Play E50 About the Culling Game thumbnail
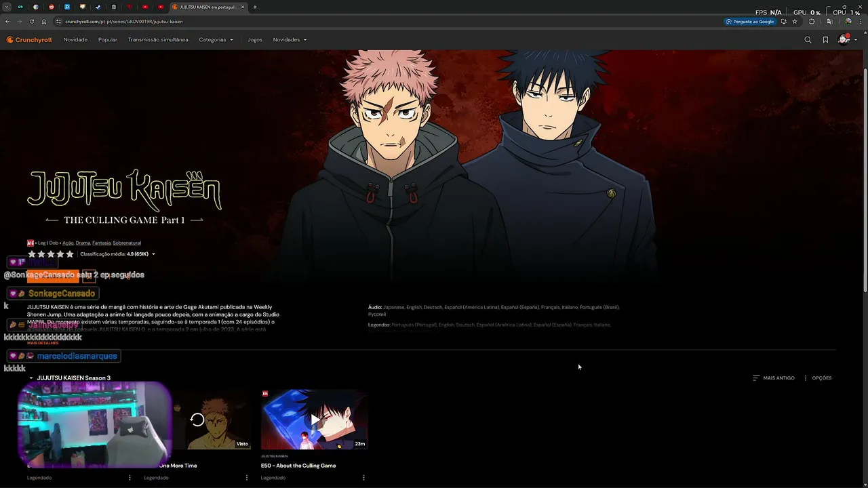Screen dimensions: 868x488 point(314,420)
